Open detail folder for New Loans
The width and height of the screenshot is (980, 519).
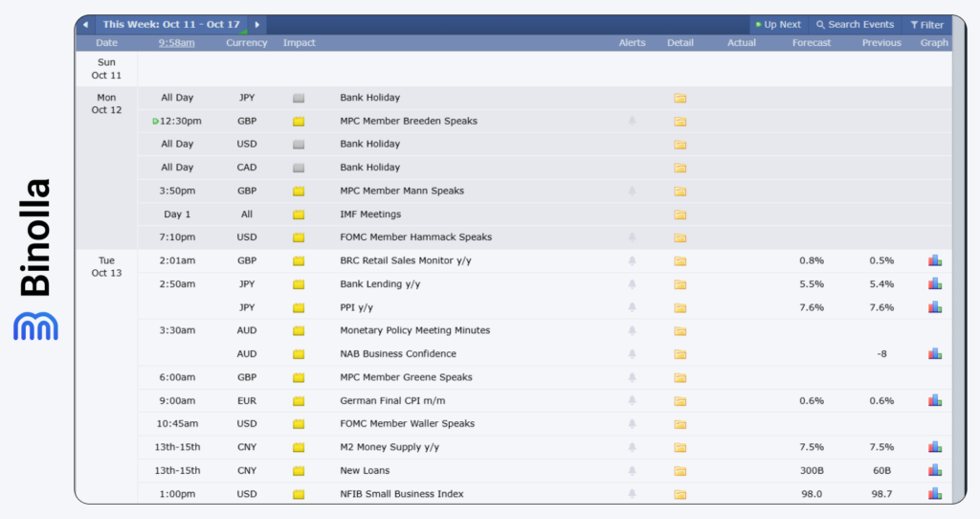[680, 471]
